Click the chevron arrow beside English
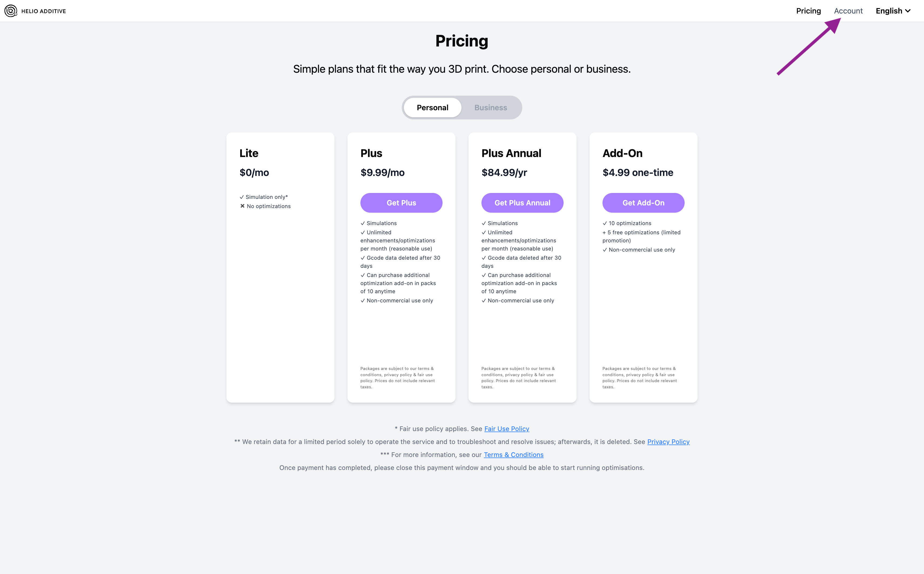Image resolution: width=924 pixels, height=574 pixels. coord(908,11)
